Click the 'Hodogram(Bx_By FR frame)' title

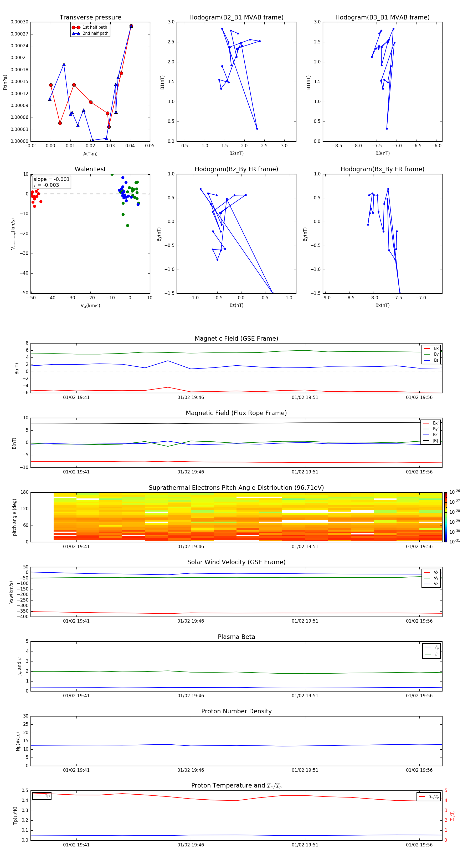pyautogui.click(x=382, y=169)
